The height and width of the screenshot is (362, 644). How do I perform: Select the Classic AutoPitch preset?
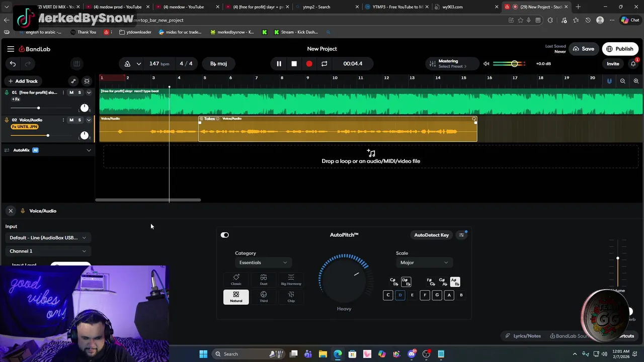click(236, 280)
